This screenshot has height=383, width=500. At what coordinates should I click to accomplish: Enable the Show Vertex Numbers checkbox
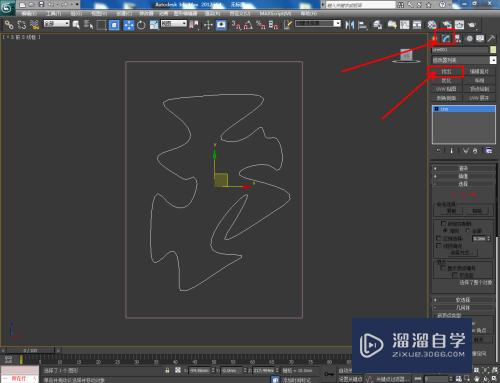tap(443, 268)
